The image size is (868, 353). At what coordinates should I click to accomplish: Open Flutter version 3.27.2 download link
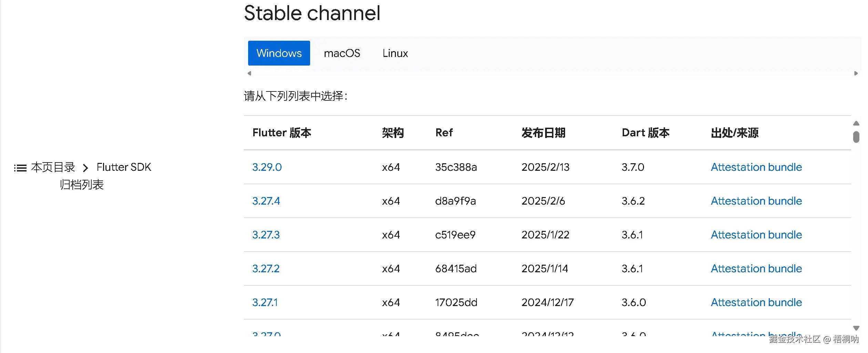266,269
